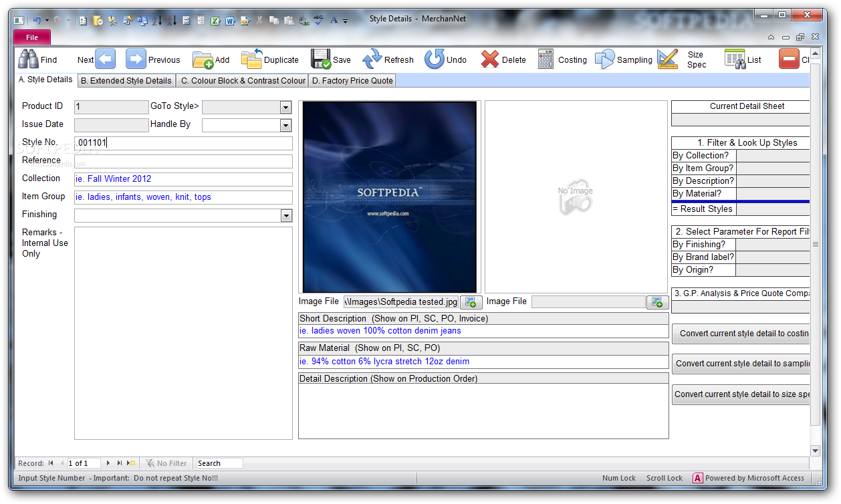Focus the Reference input field

[x=183, y=161]
